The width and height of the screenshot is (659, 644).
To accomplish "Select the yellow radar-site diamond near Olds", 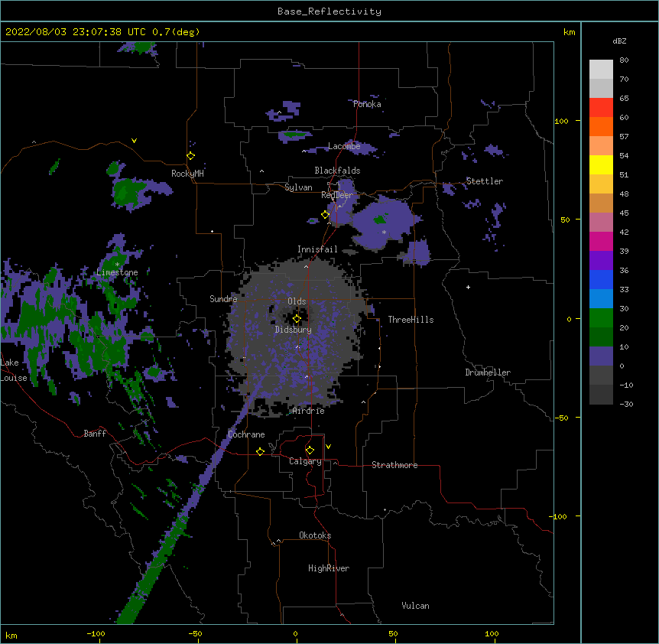I will 297,319.
